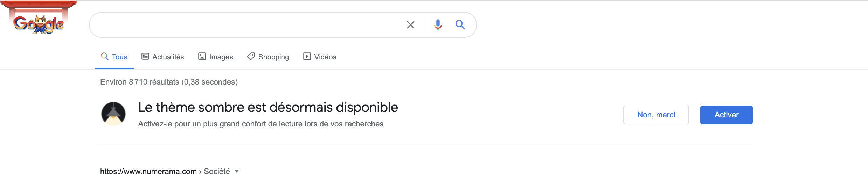The height and width of the screenshot is (174, 868).
Task: Clear the search box with the X icon
Action: 410,25
